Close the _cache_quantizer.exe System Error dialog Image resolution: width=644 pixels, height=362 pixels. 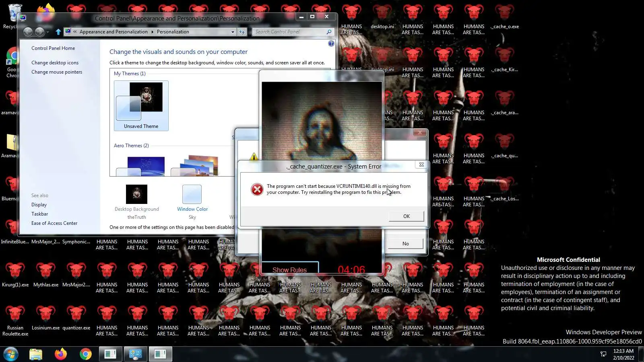pyautogui.click(x=421, y=165)
